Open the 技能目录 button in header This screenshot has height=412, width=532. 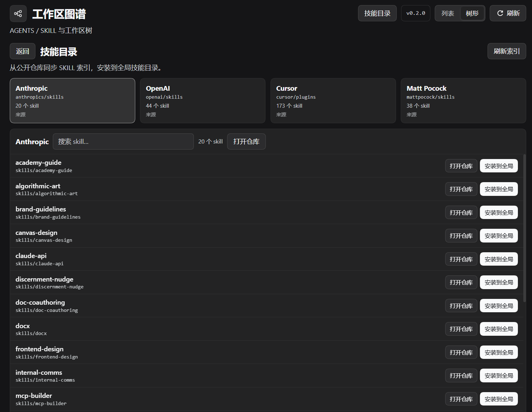(377, 13)
